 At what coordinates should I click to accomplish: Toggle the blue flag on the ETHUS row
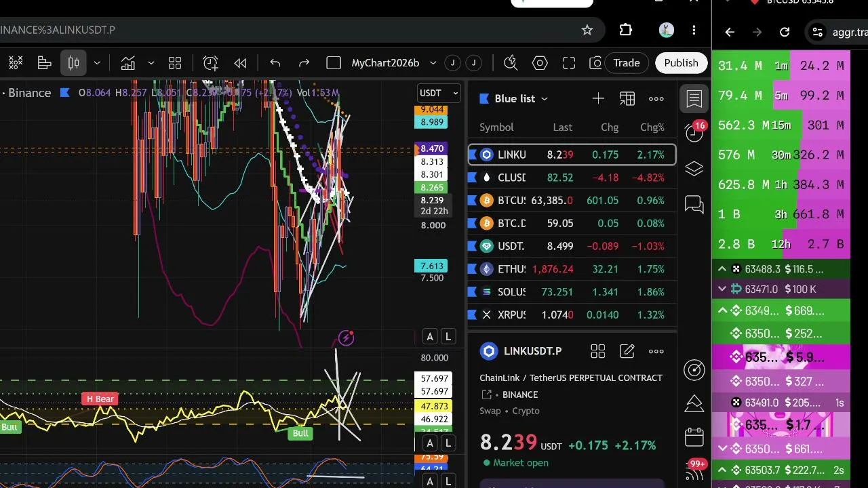(472, 269)
